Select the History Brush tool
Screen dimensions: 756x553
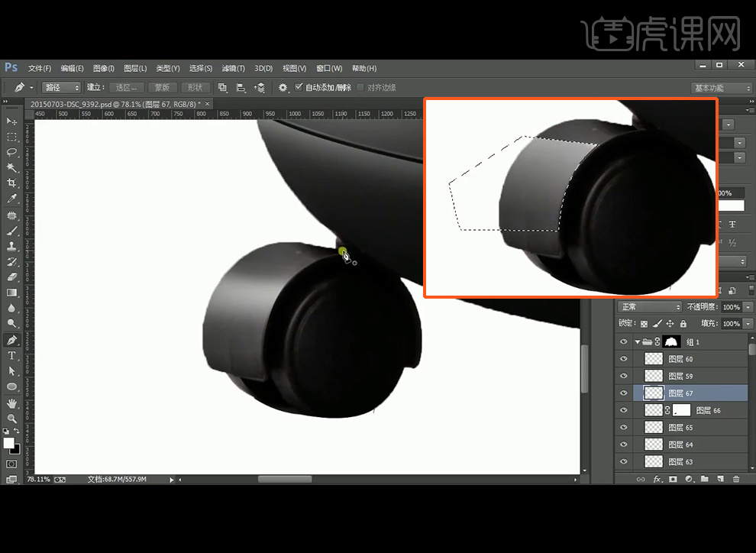[x=11, y=262]
